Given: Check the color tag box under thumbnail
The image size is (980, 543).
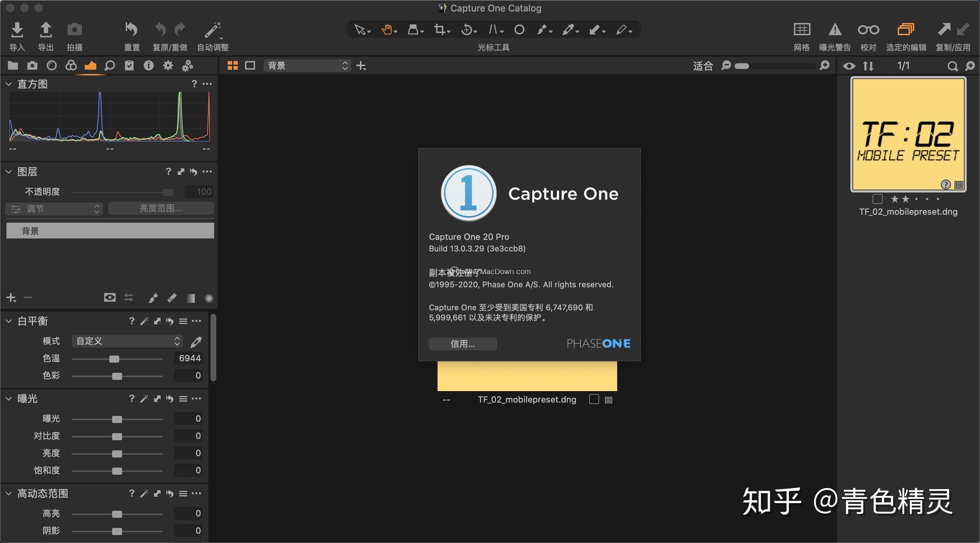Looking at the screenshot, I should point(878,199).
